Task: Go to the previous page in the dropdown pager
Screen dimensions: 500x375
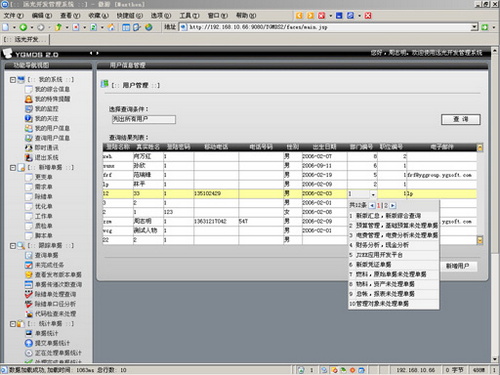Action: [x=372, y=206]
